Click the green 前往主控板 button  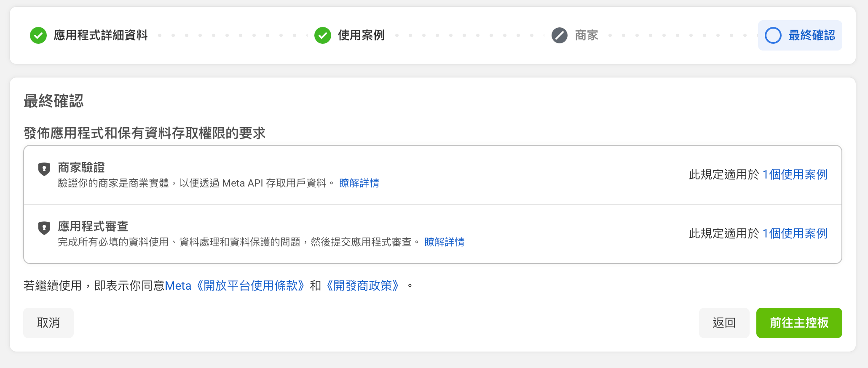[799, 323]
